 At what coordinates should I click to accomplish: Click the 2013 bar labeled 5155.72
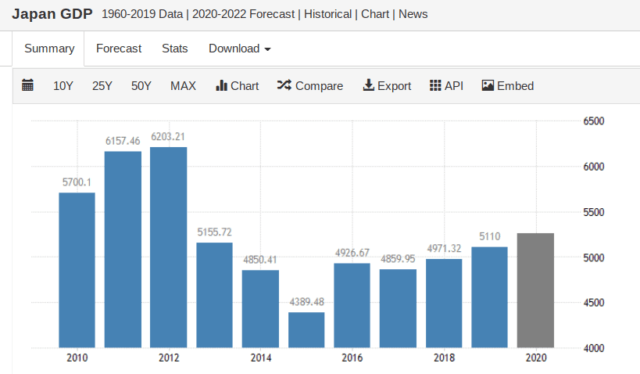pos(214,295)
